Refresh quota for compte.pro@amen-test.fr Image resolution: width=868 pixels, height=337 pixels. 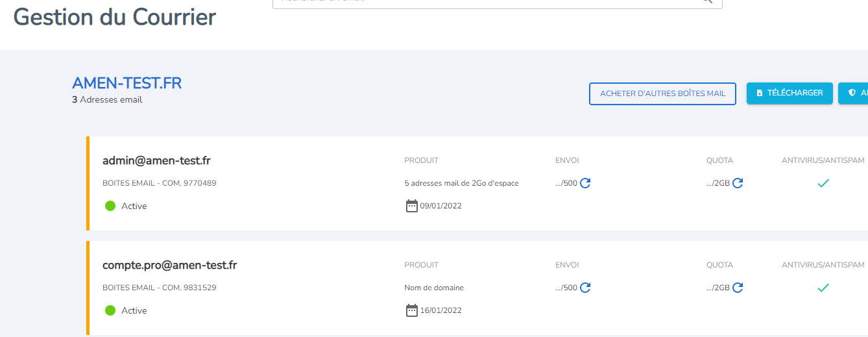coord(738,288)
